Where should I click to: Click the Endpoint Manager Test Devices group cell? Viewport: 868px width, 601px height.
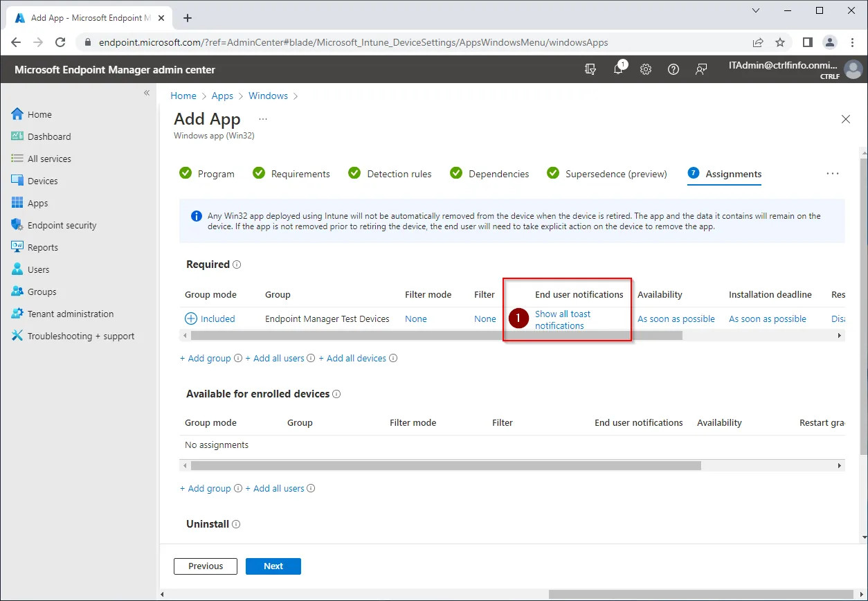[x=327, y=319]
